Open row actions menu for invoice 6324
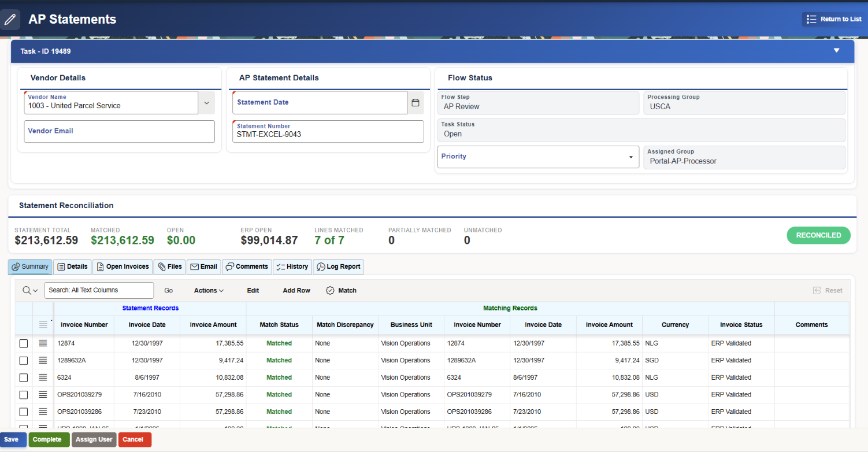The image size is (868, 452). pyautogui.click(x=43, y=377)
